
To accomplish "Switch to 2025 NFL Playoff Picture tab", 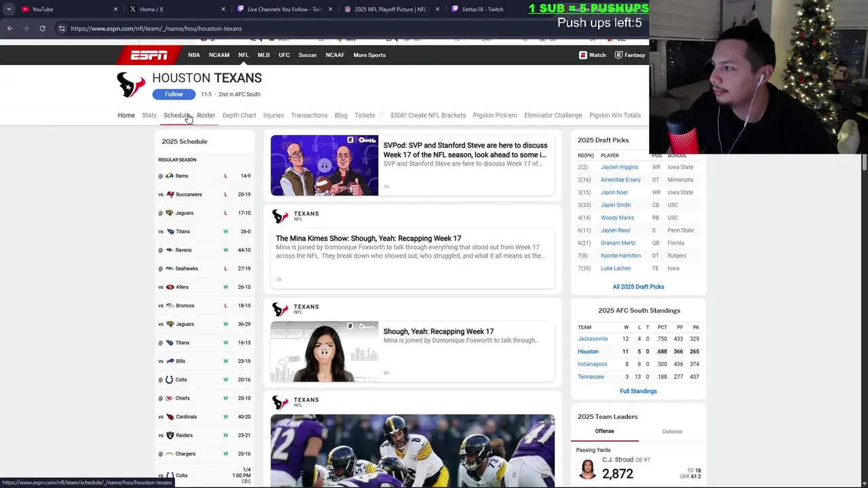I will pyautogui.click(x=391, y=9).
